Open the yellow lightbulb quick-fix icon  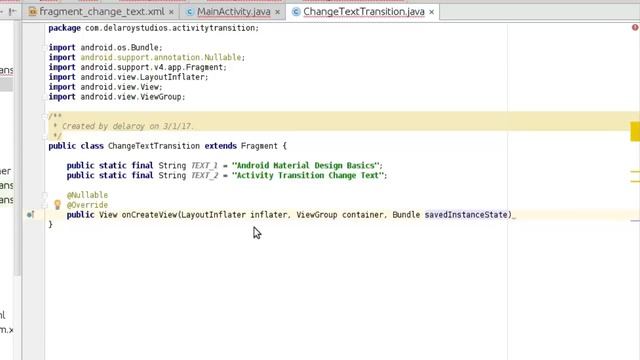coord(58,204)
